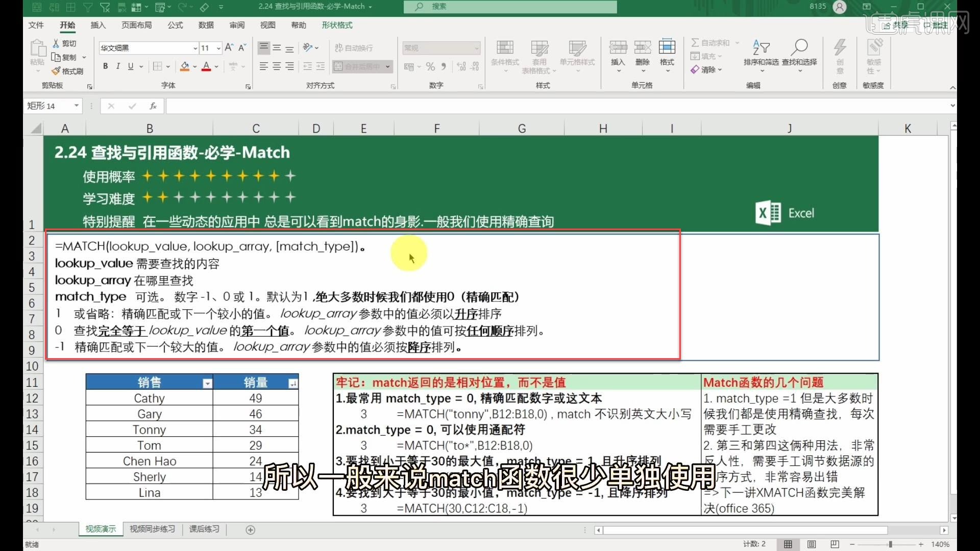980x551 pixels.
Task: Select the 课后练习 sheet tab
Action: pyautogui.click(x=204, y=529)
